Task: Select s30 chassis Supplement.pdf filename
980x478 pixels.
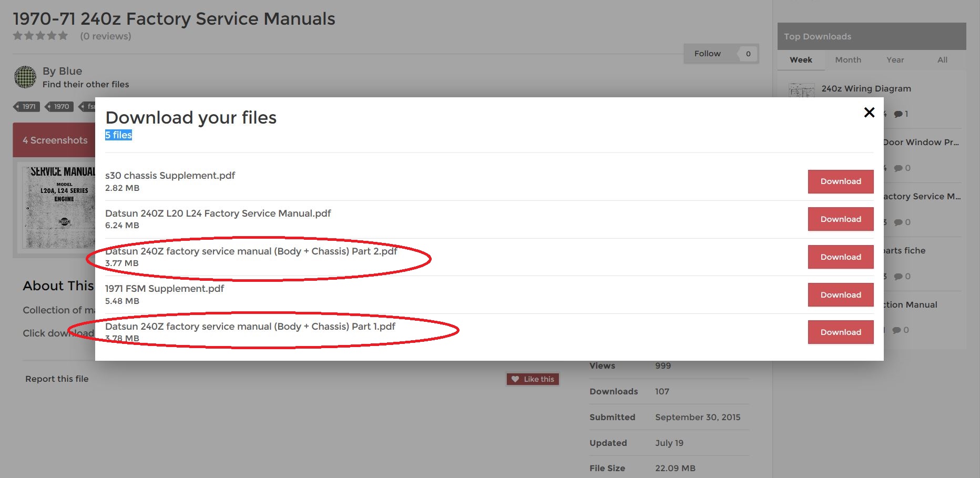Action: click(x=170, y=176)
